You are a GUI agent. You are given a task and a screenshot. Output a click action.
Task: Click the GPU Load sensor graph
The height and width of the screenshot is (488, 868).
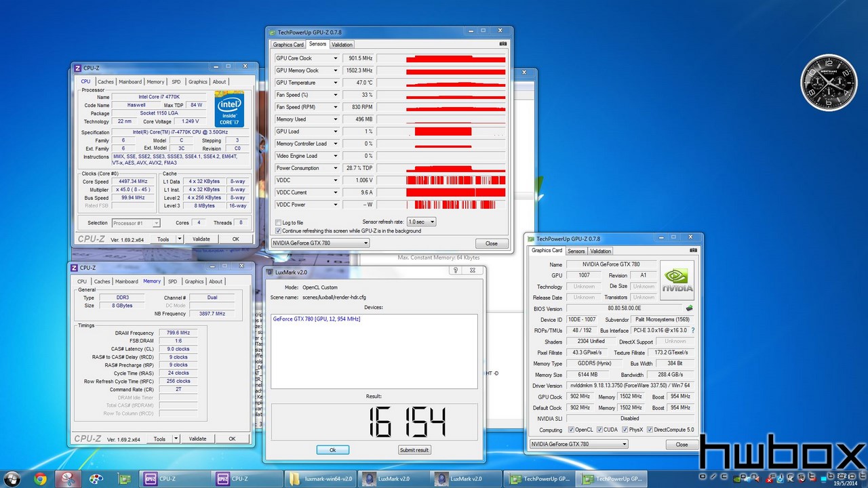point(441,131)
